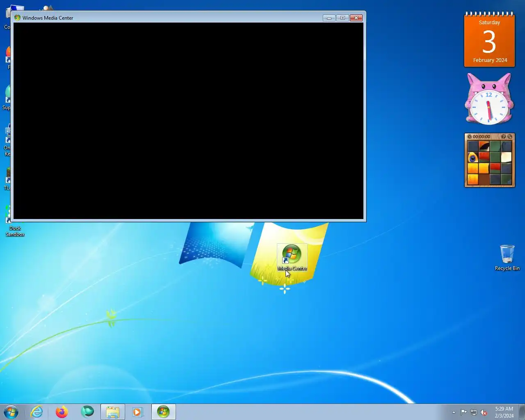Click the white puzzle tile

506,157
